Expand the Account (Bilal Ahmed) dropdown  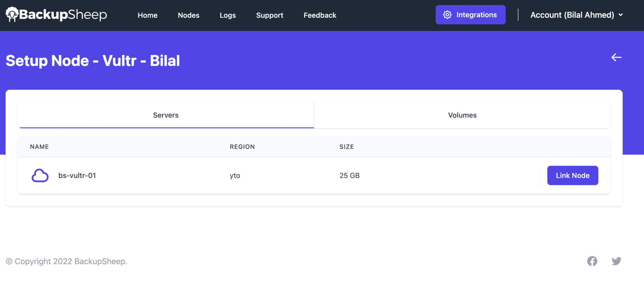[576, 15]
